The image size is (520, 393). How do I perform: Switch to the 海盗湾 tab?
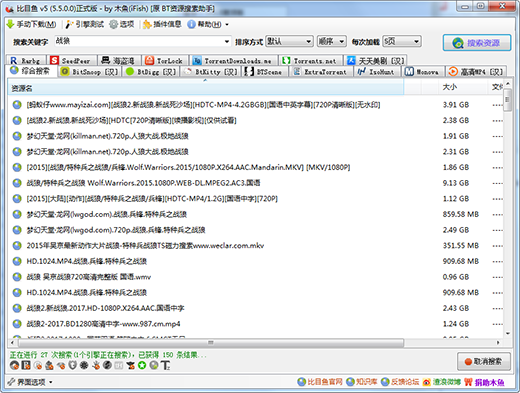point(119,61)
